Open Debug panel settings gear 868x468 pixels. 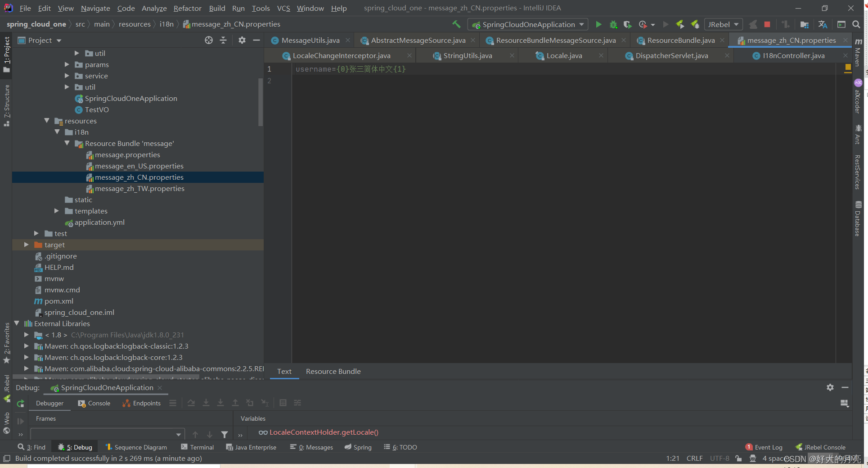point(830,387)
